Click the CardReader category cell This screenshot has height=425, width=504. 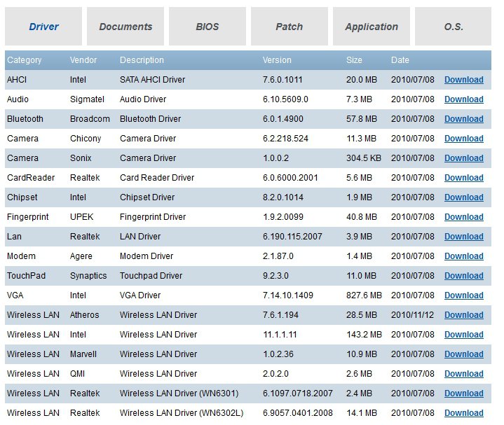point(31,178)
